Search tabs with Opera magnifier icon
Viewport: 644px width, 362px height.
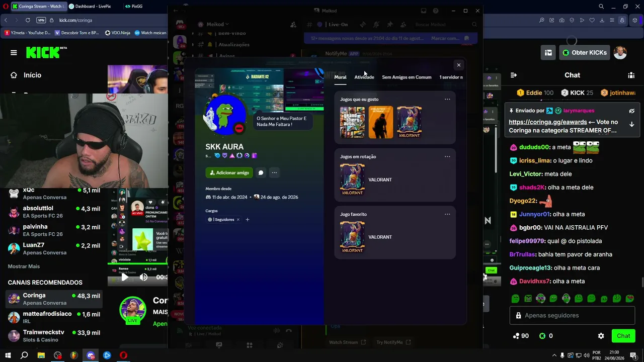click(601, 7)
